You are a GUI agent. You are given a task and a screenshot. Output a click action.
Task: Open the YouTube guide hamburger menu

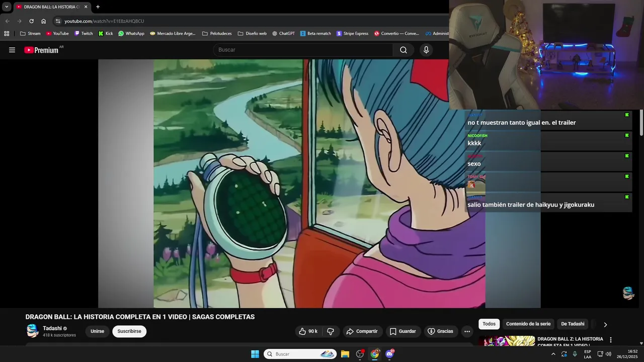(x=12, y=50)
